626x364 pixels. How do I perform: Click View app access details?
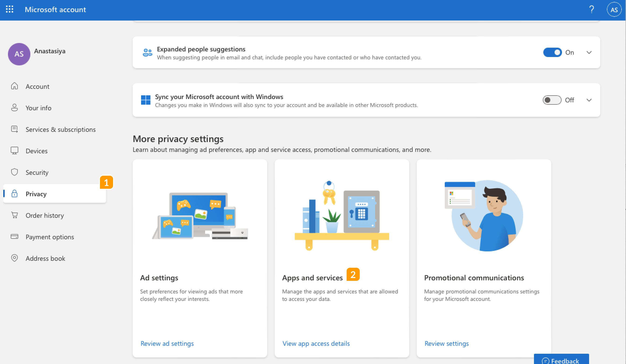pyautogui.click(x=316, y=343)
